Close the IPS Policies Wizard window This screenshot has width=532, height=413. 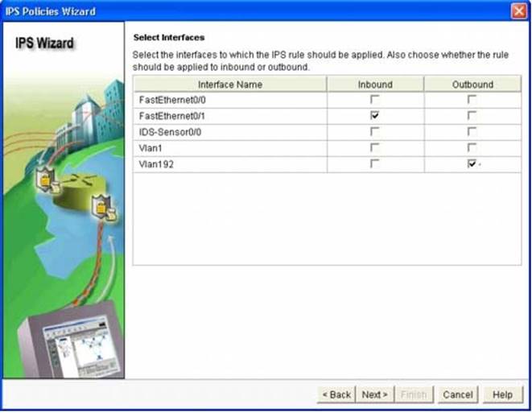click(519, 10)
